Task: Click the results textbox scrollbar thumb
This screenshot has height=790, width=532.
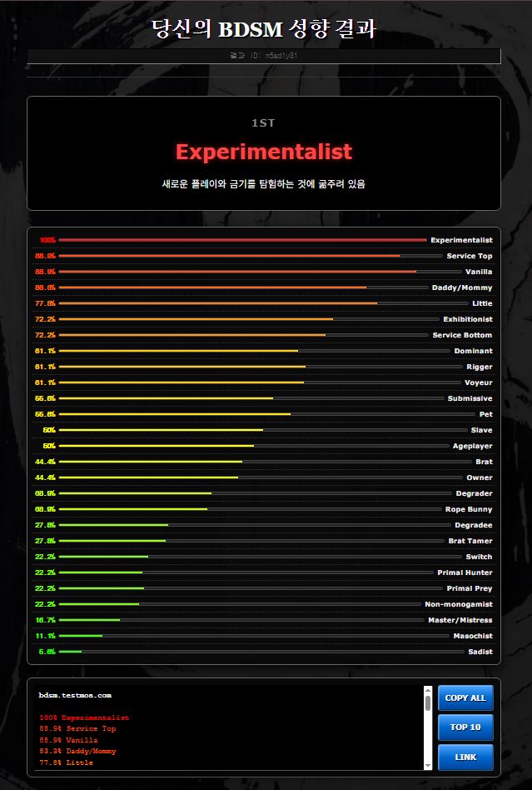Action: pyautogui.click(x=428, y=703)
